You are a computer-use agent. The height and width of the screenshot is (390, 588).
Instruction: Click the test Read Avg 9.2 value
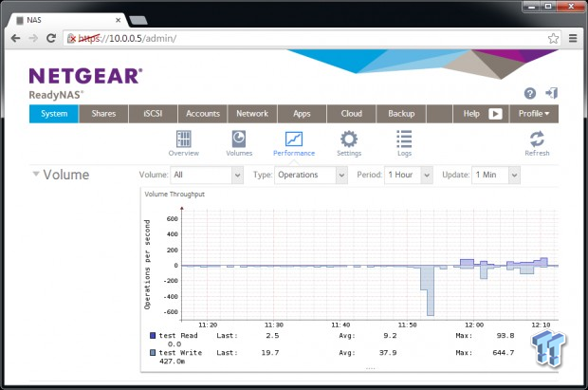(x=390, y=336)
